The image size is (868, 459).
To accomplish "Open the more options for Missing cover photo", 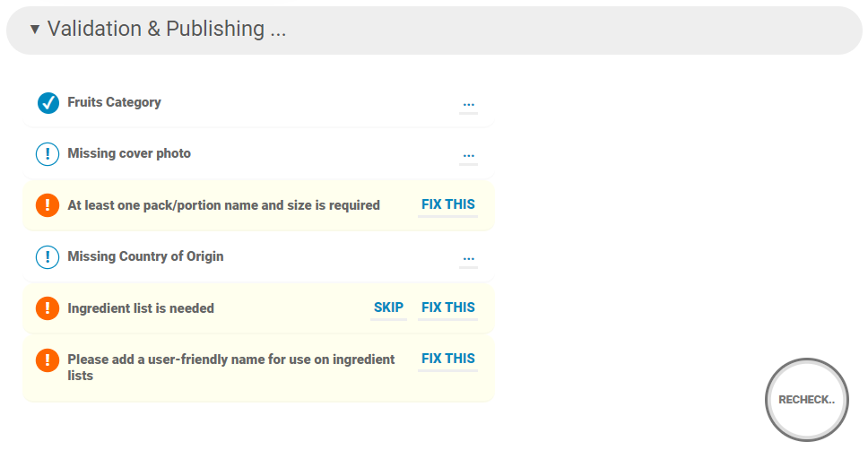I will tap(468, 154).
